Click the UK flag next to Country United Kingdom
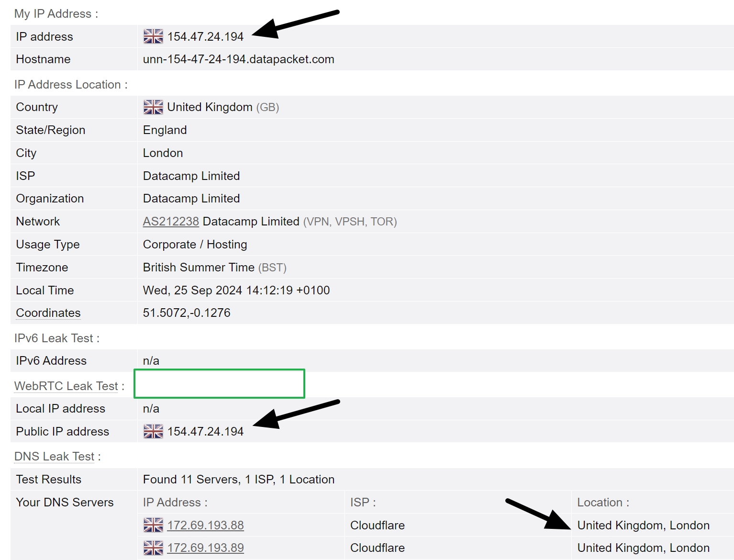 tap(152, 107)
